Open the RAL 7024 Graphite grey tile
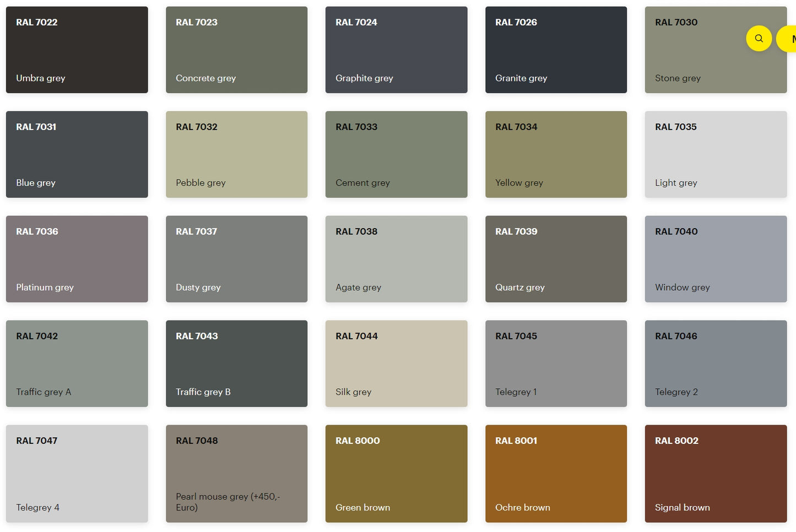The width and height of the screenshot is (796, 532). [x=396, y=50]
